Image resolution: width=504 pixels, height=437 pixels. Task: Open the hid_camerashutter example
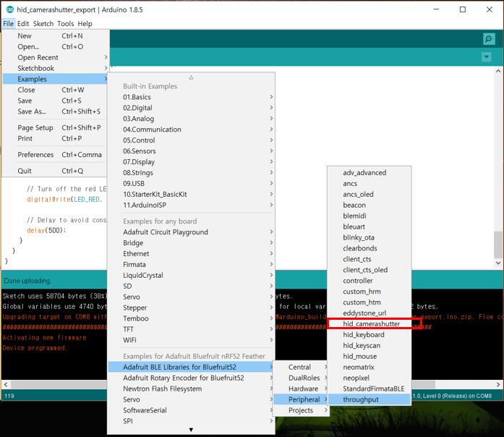point(371,324)
